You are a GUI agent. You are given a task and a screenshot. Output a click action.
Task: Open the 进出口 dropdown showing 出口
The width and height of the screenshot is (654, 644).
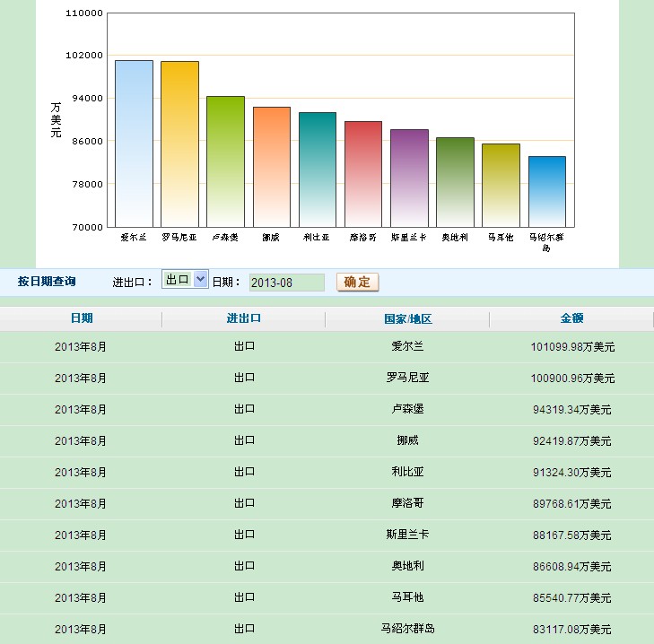(x=185, y=280)
